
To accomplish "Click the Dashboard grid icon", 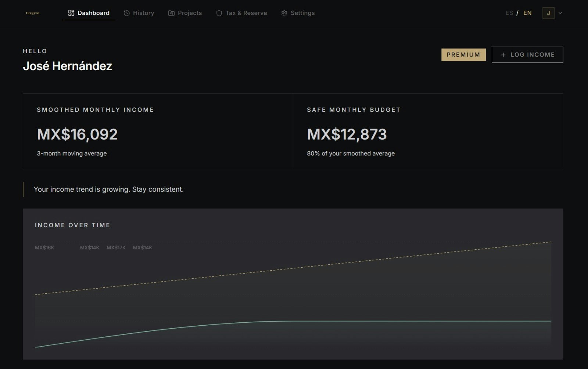I will tap(71, 13).
